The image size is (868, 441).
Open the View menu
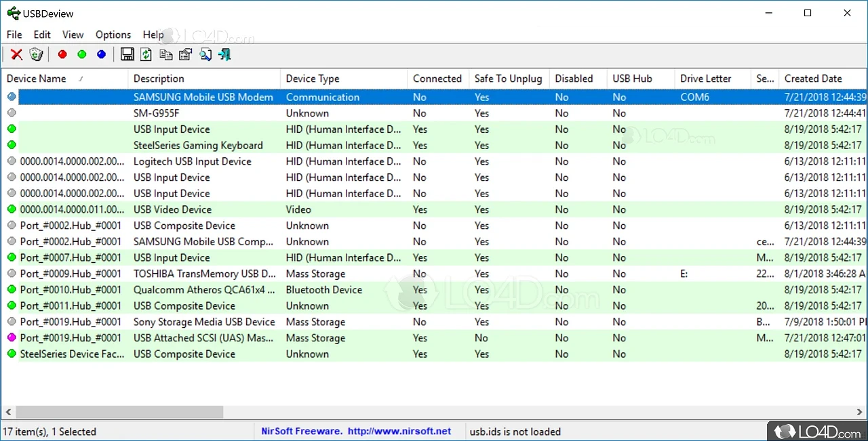(73, 35)
